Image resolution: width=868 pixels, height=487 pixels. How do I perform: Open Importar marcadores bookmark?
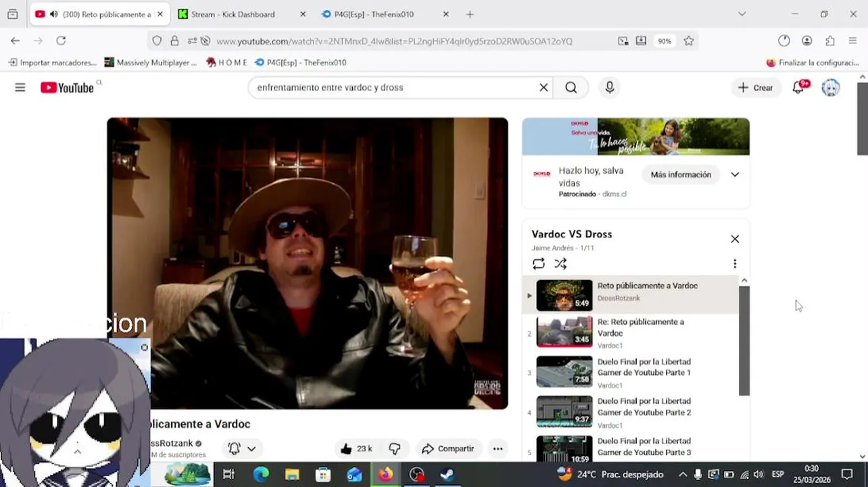[x=52, y=62]
